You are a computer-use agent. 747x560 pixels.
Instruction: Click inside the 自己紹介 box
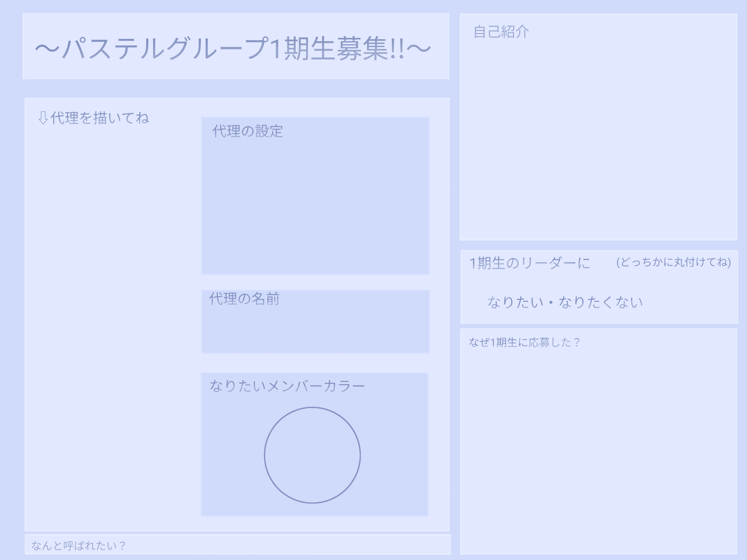[598, 135]
